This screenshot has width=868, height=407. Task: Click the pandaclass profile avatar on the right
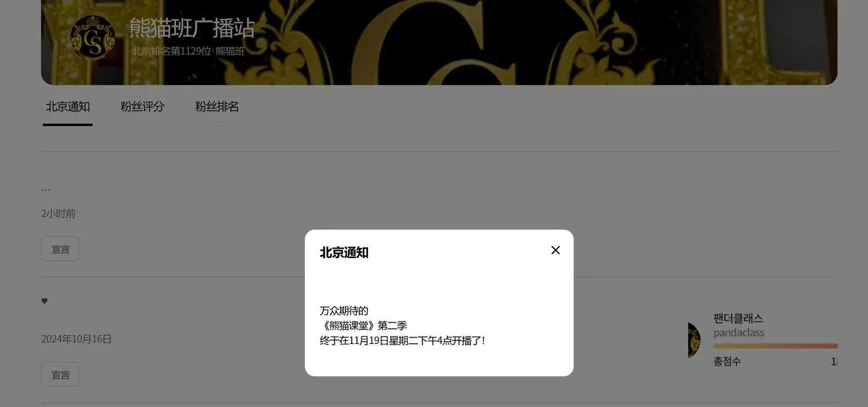(694, 340)
